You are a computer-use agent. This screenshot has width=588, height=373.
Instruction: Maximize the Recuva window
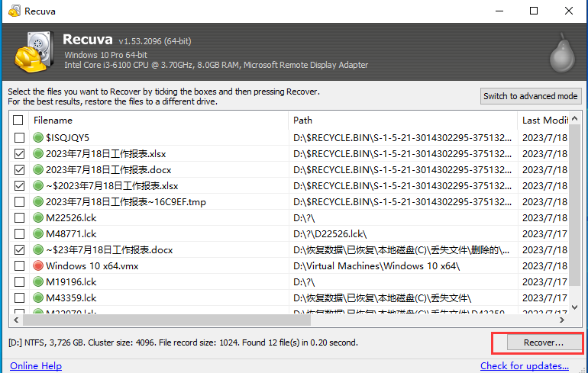point(534,11)
